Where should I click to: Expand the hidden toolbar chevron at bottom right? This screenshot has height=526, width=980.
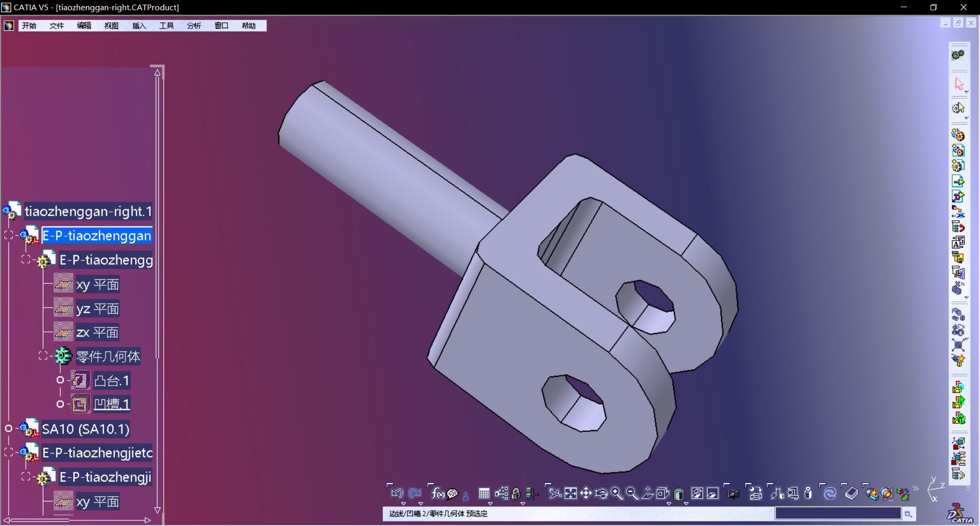pyautogui.click(x=916, y=489)
